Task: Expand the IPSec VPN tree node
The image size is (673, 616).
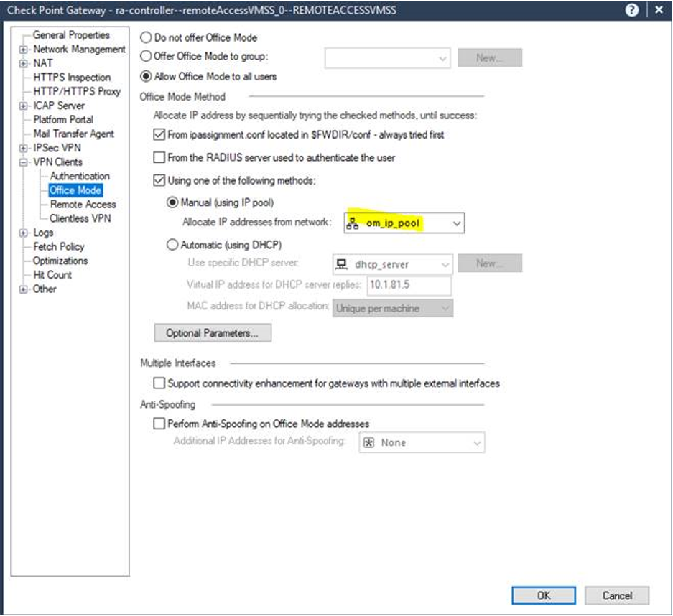Action: tap(24, 149)
